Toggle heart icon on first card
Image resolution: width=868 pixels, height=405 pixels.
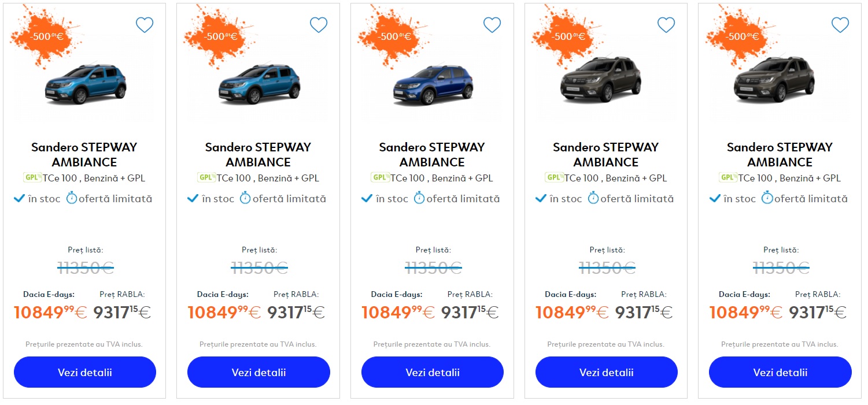[x=145, y=25]
